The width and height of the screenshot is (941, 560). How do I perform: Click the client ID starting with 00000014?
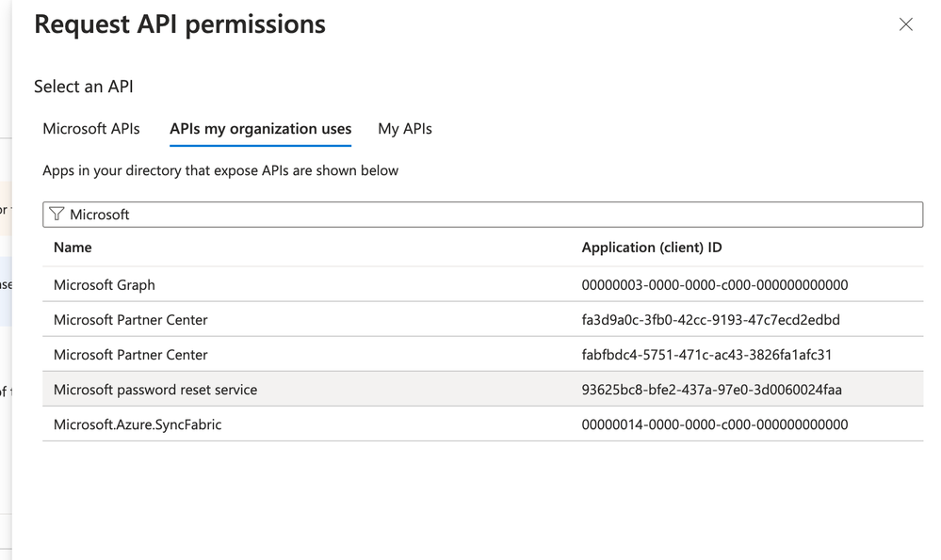(x=715, y=424)
